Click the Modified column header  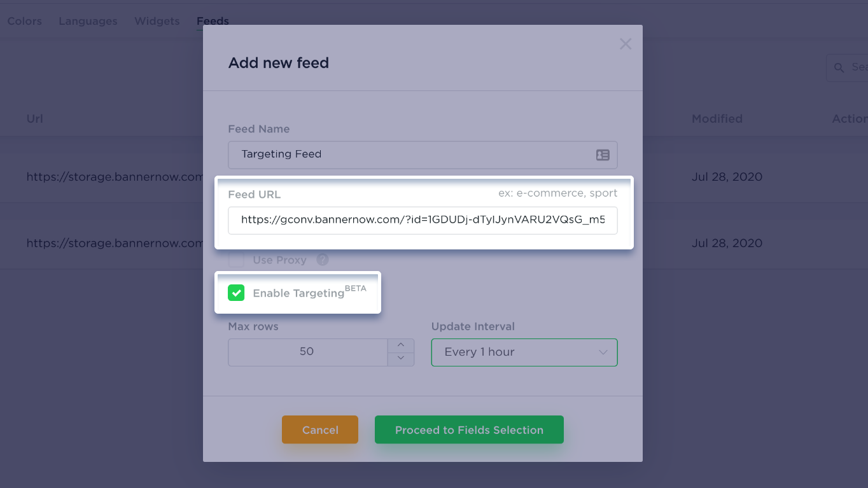point(717,119)
